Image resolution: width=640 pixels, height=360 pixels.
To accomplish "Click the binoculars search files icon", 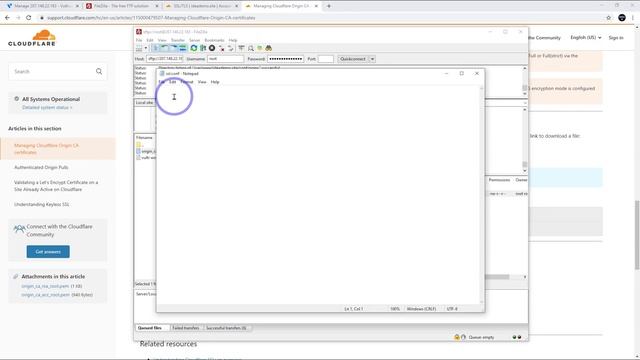I will pos(269,48).
